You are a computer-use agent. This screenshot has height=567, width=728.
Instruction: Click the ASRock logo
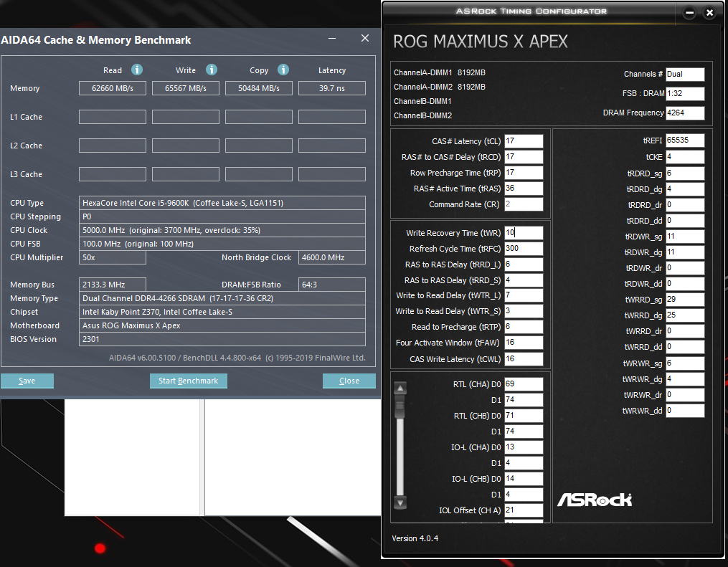595,500
